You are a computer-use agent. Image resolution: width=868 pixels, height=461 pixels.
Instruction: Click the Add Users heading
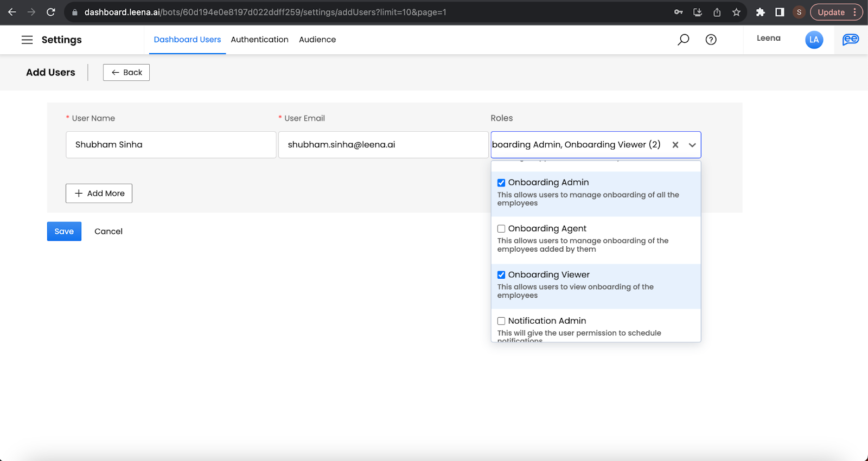coord(50,72)
